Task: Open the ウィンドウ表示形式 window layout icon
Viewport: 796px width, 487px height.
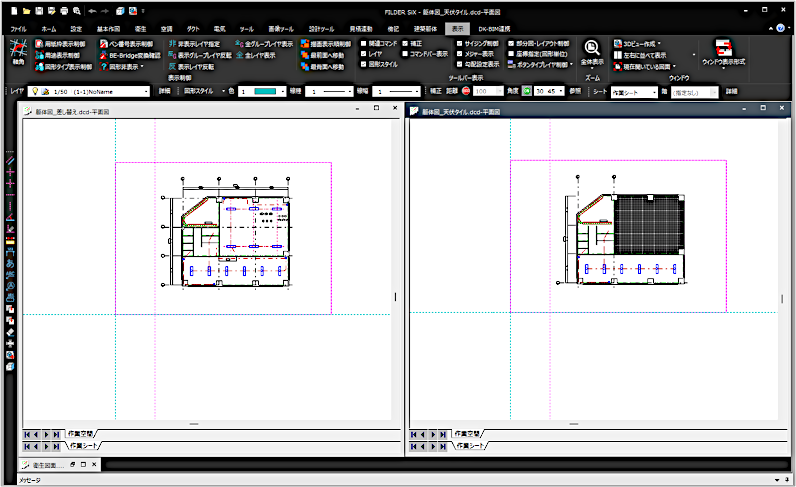Action: tap(723, 48)
